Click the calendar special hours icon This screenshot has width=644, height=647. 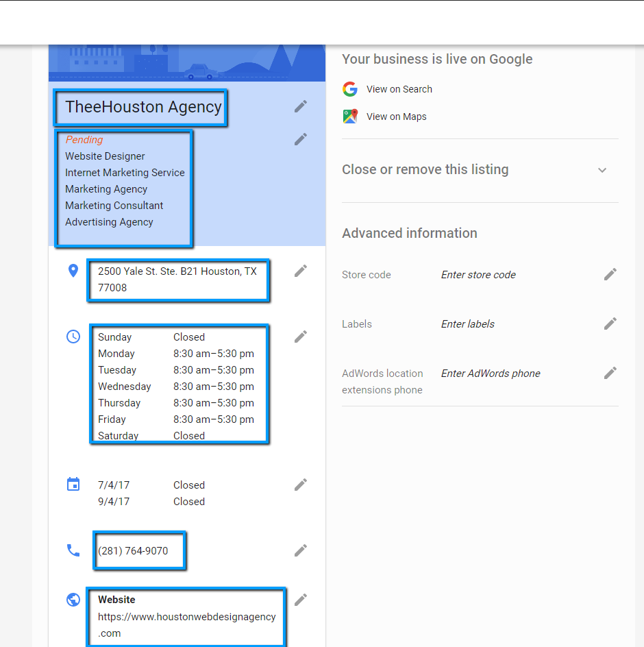(x=73, y=484)
